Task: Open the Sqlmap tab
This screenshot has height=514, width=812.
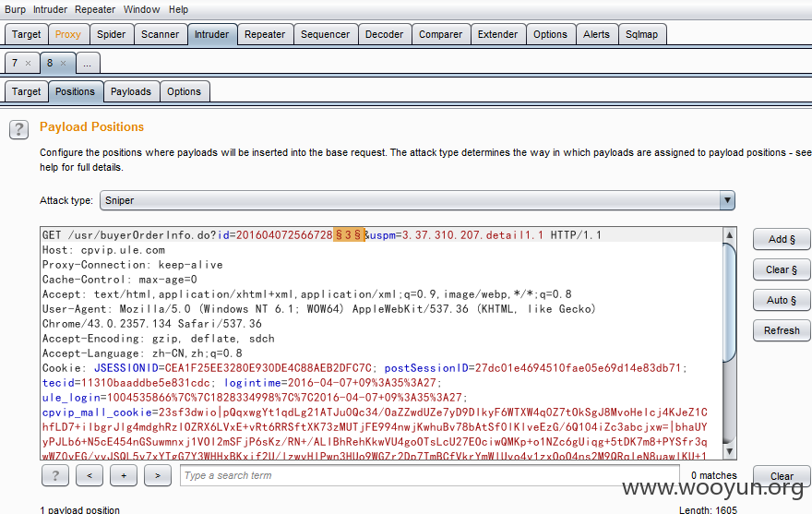Action: (641, 34)
